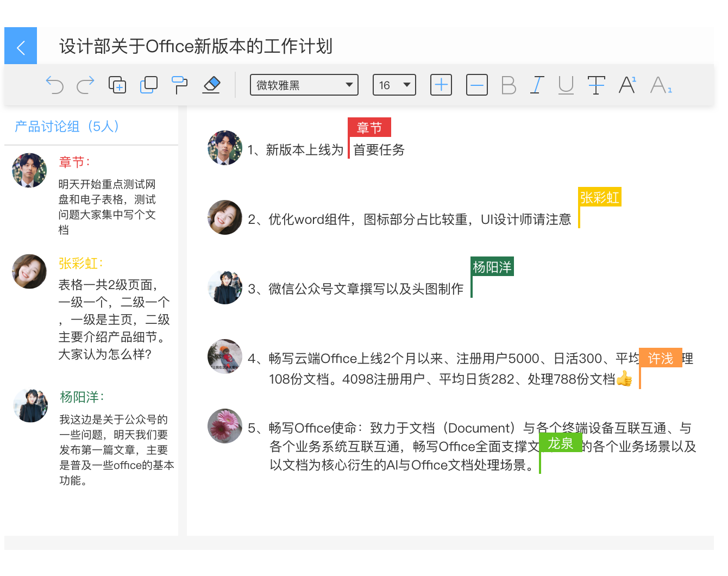The width and height of the screenshot is (728, 576).
Task: Undo the last edit
Action: coord(54,85)
